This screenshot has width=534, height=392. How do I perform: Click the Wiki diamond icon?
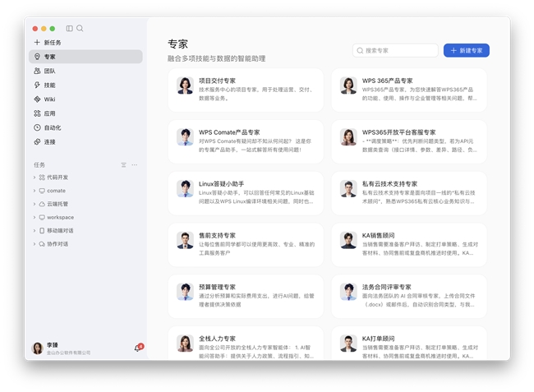pos(37,99)
